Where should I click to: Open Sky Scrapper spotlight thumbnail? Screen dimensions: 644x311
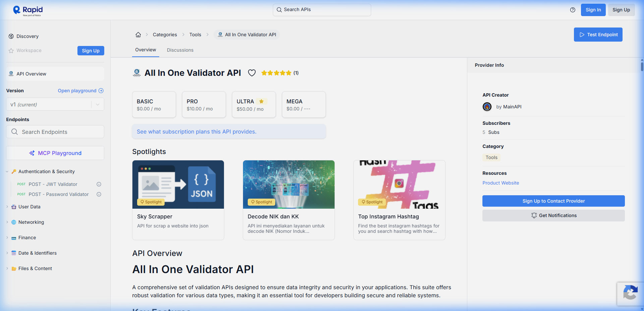point(178,185)
